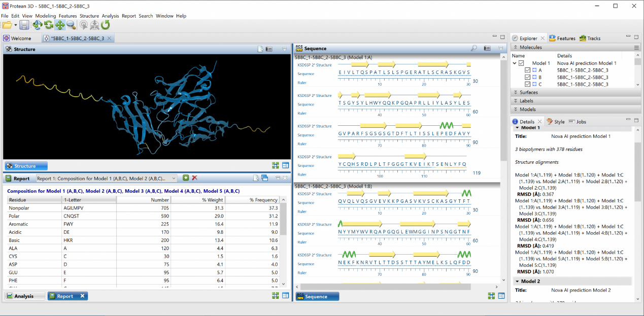Collapse the Model 1 tree node
This screenshot has width=644, height=316.
tap(515, 63)
